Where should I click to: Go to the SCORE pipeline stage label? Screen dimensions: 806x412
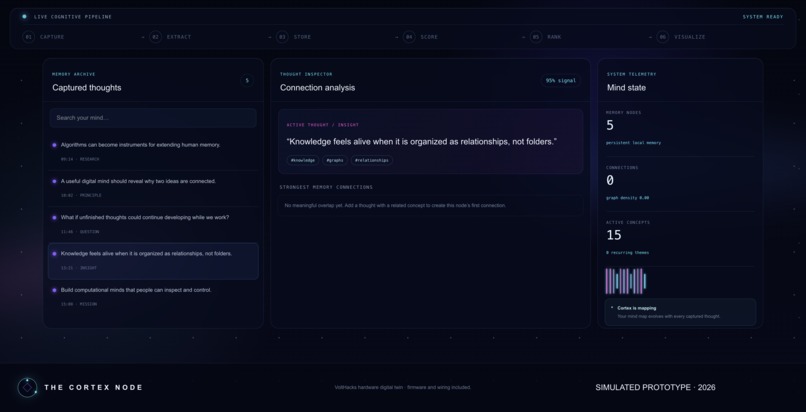pos(429,37)
